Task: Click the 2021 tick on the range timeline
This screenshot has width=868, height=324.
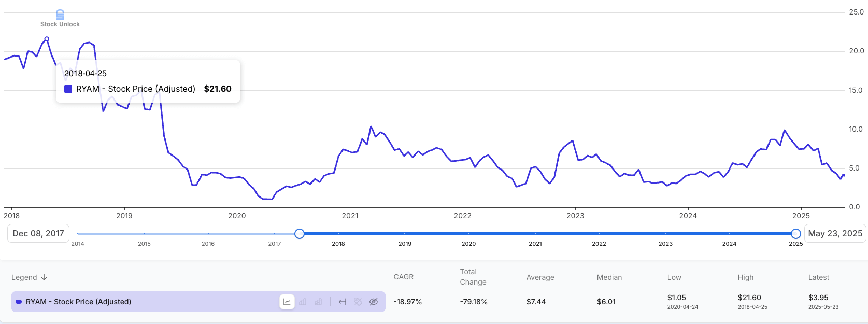Action: 535,244
